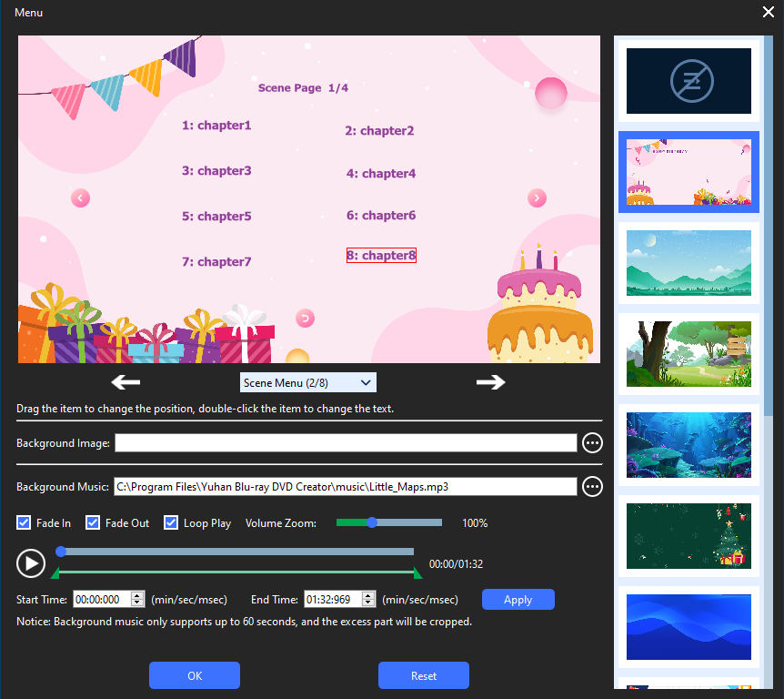Browse for a background image file

(x=592, y=443)
